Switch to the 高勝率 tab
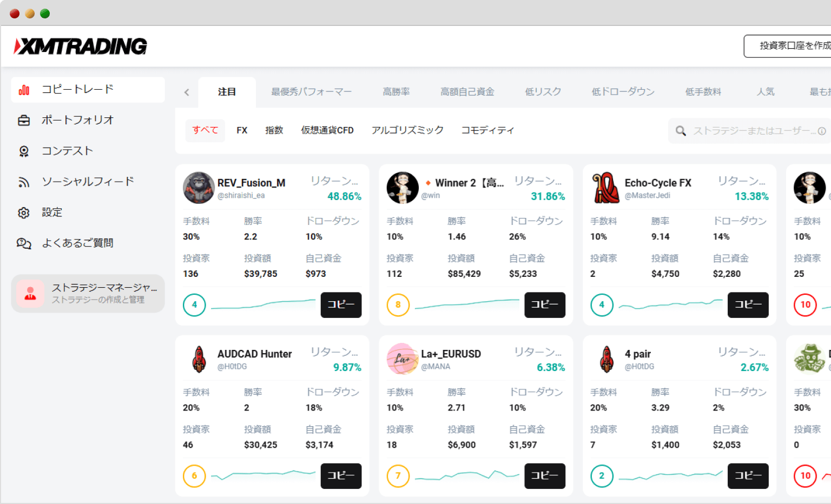The height and width of the screenshot is (504, 831). pos(396,92)
